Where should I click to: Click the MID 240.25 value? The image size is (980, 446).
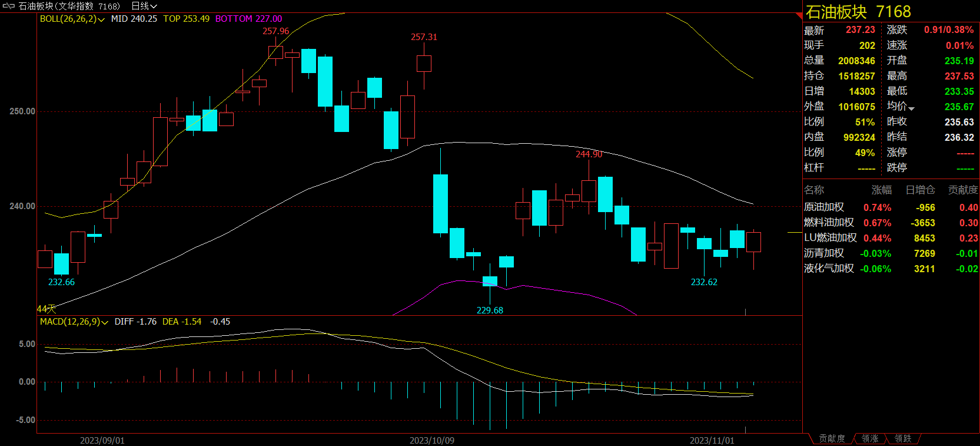click(134, 19)
